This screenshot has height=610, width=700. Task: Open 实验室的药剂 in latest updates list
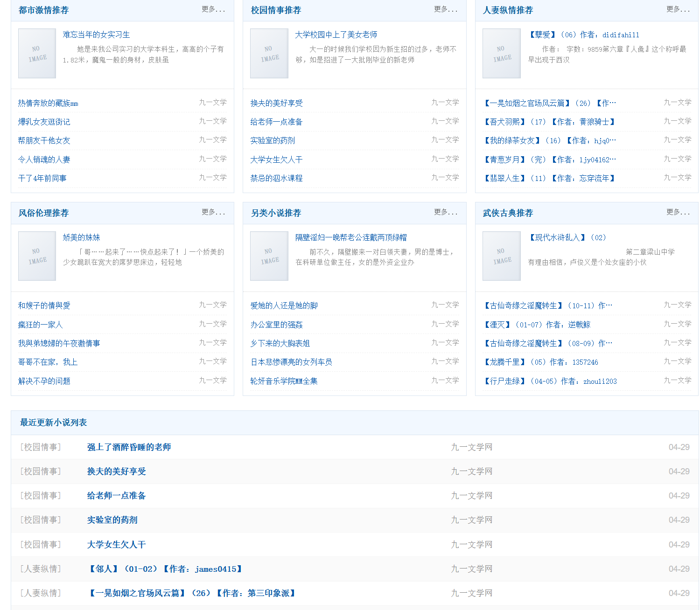pyautogui.click(x=112, y=520)
